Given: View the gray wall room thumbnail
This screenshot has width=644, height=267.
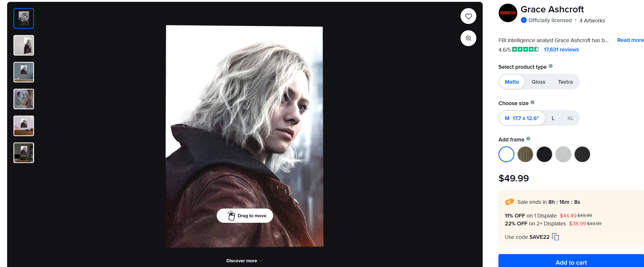Looking at the screenshot, I should [x=24, y=72].
